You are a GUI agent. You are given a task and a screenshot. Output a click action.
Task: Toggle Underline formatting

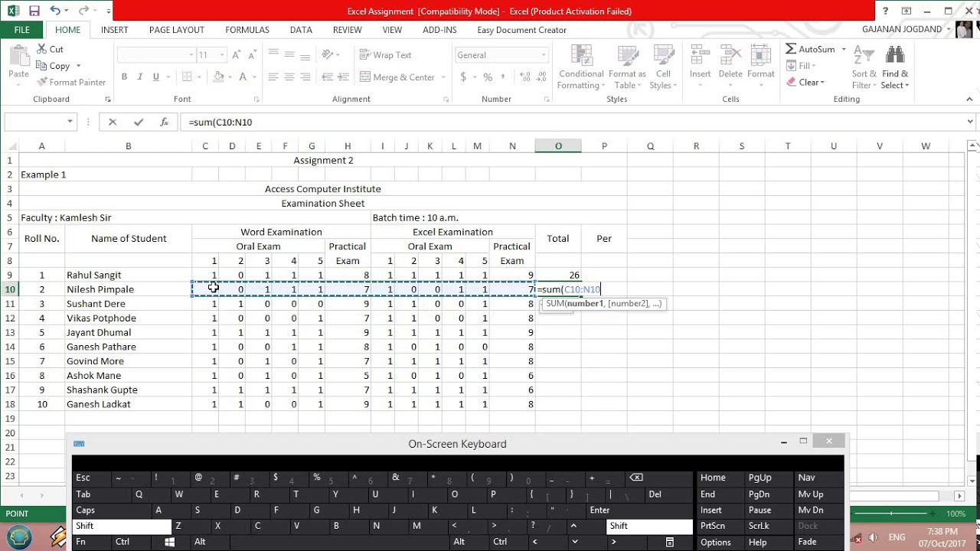pyautogui.click(x=156, y=77)
